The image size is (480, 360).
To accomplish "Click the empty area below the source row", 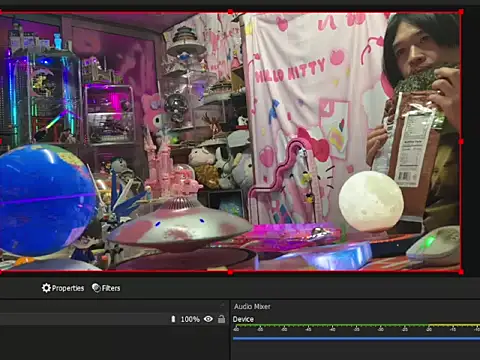I will click(114, 343).
